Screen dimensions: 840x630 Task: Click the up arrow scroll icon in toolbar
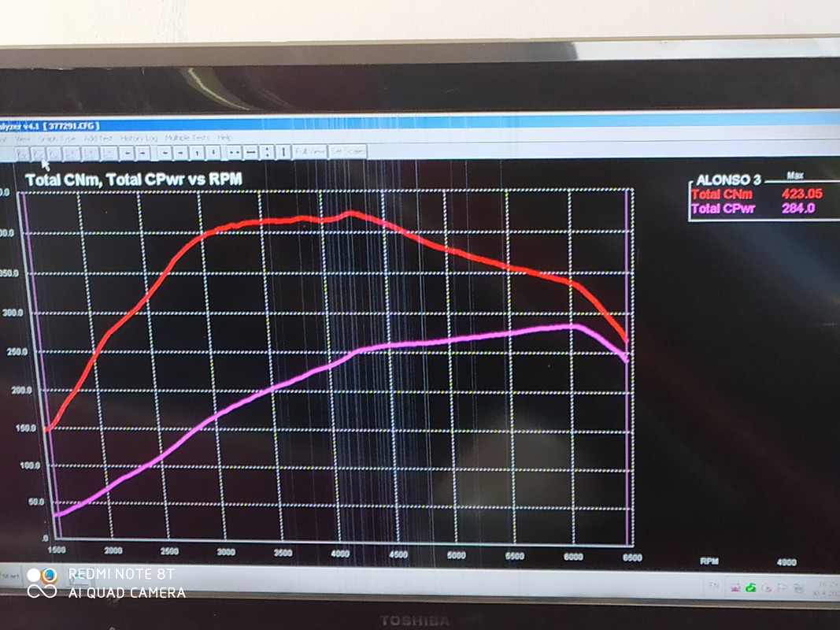(197, 154)
